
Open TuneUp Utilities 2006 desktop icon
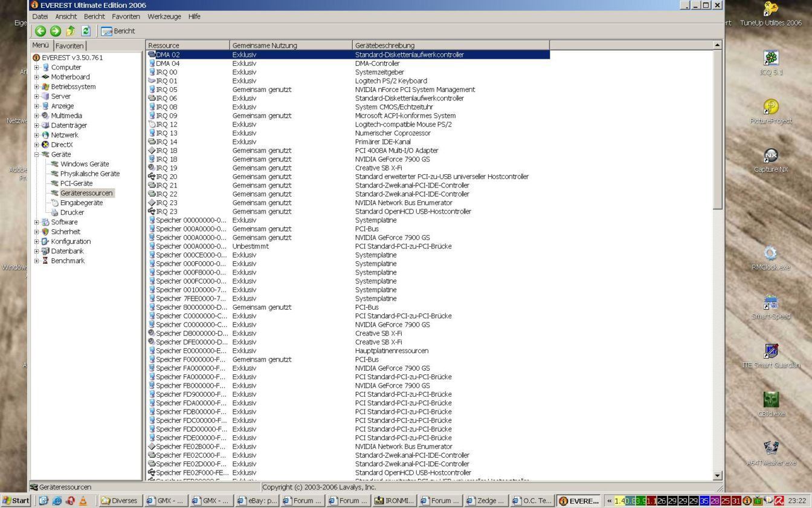pos(771,15)
